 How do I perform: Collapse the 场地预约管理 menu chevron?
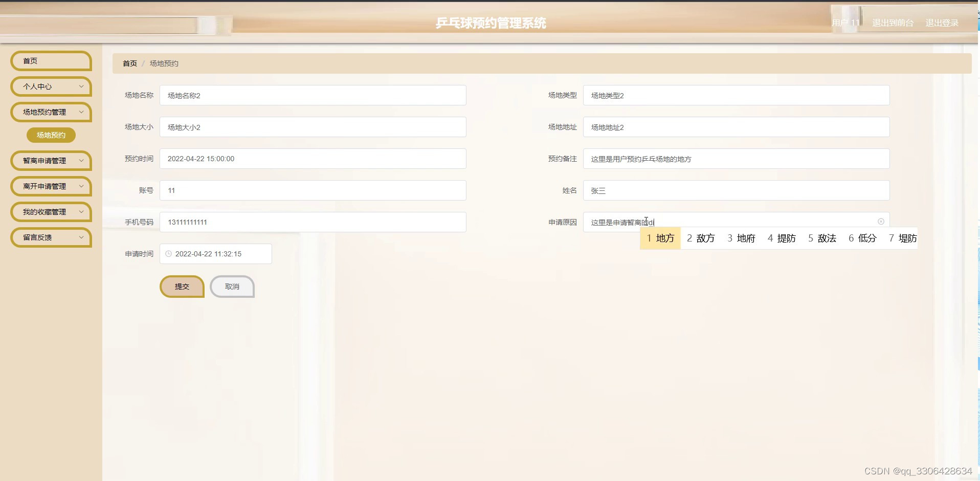coord(81,112)
